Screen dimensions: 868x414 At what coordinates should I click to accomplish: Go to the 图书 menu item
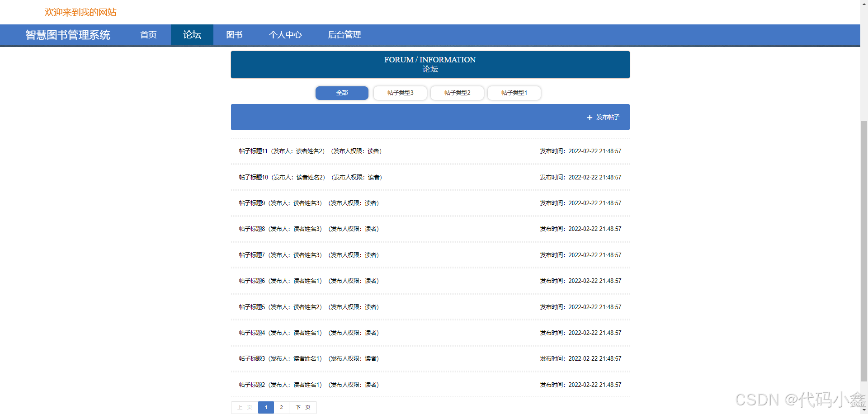pos(234,35)
